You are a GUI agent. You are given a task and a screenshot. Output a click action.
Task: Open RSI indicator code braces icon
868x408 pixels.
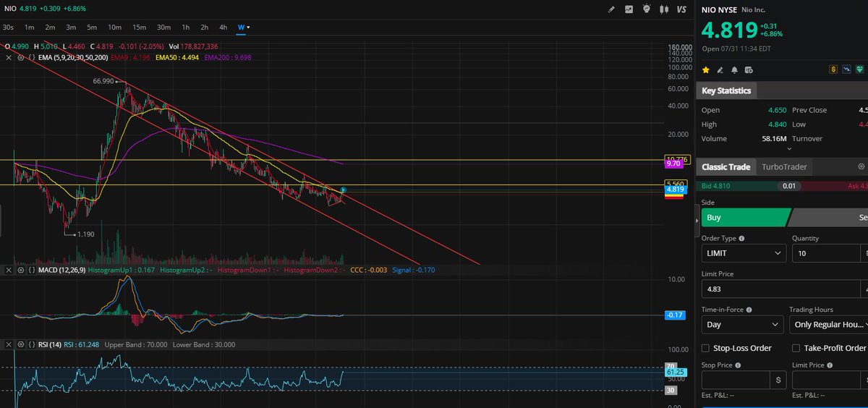(32, 344)
